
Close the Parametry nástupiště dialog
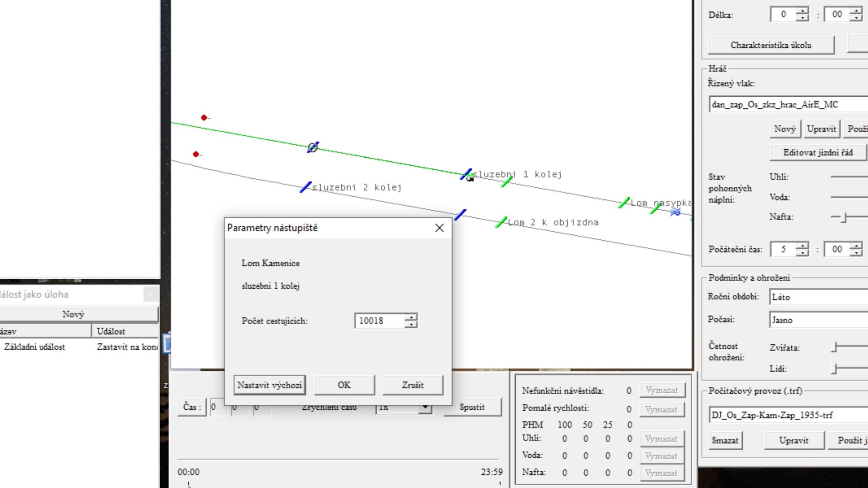pos(439,228)
